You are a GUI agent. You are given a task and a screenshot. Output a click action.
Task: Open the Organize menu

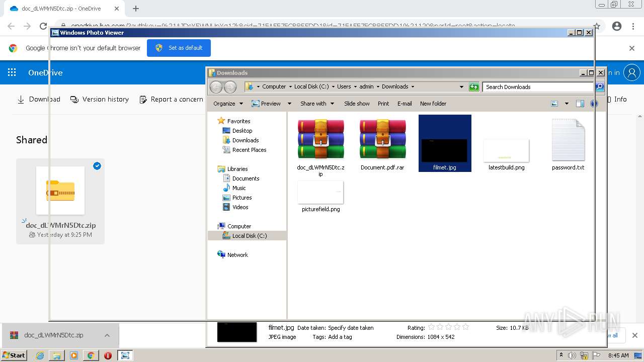click(x=228, y=104)
